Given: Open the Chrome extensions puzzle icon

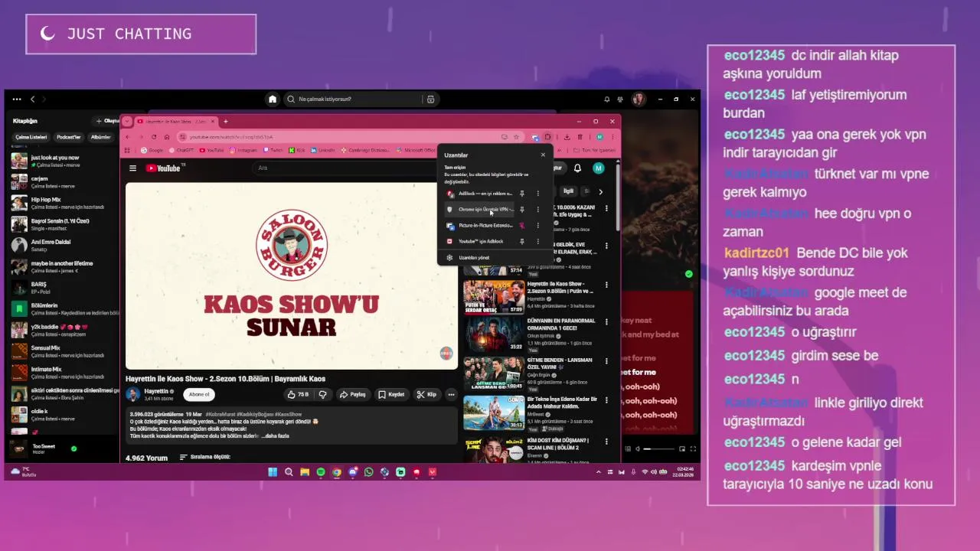Looking at the screenshot, I should coord(547,137).
